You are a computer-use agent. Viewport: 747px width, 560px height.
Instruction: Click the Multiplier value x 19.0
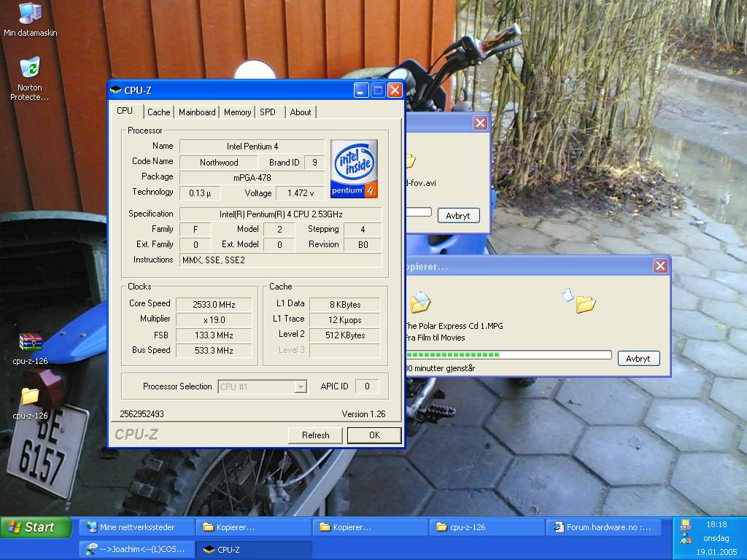pos(214,319)
